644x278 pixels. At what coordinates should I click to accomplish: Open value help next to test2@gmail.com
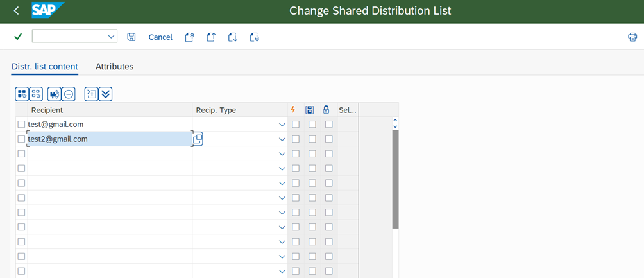pos(198,139)
